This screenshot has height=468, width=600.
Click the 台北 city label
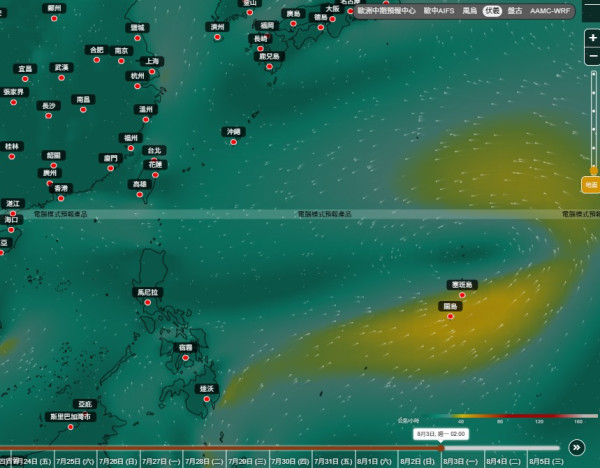(155, 150)
